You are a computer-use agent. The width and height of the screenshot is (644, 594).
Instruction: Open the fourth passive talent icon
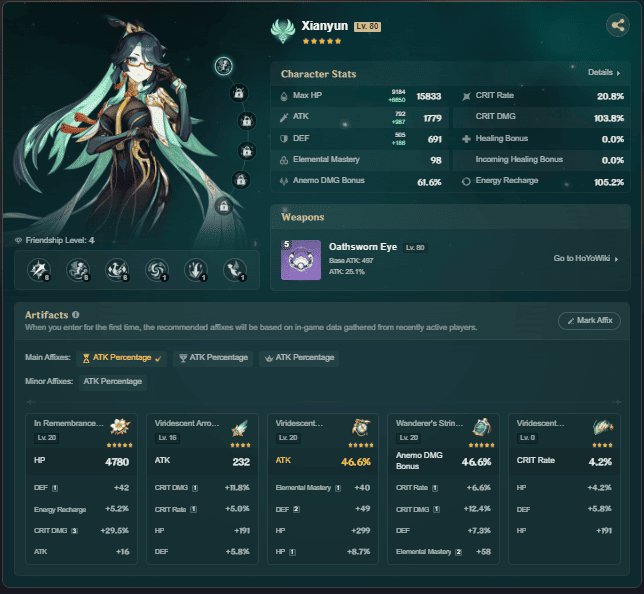click(157, 270)
